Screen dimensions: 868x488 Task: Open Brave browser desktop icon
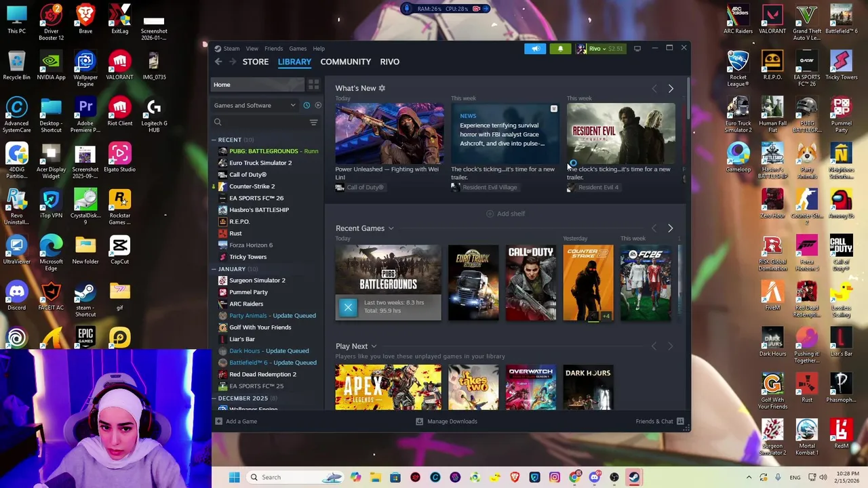[85, 19]
